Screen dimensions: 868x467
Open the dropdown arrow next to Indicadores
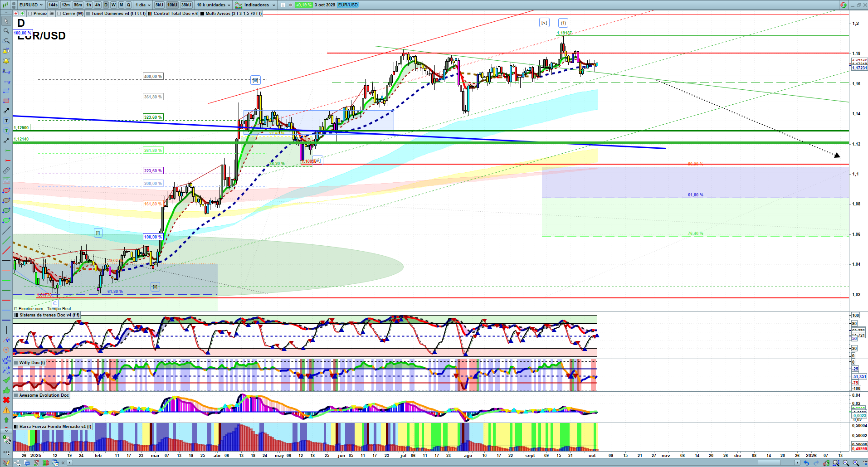click(x=274, y=5)
